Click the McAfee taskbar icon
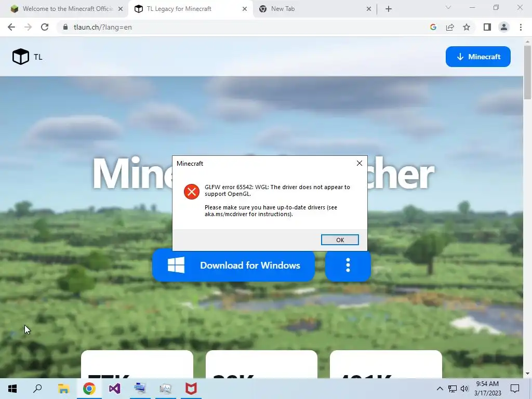 pyautogui.click(x=191, y=389)
